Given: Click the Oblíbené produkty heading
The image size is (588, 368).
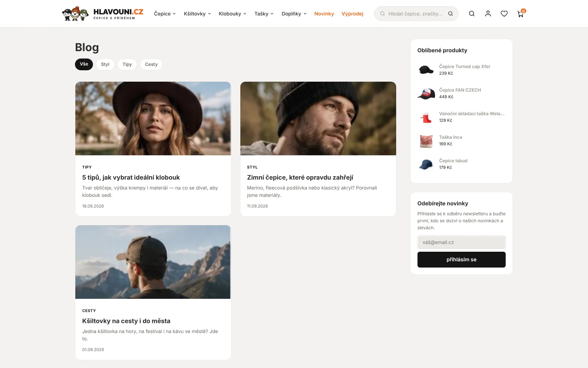Looking at the screenshot, I should pyautogui.click(x=442, y=50).
